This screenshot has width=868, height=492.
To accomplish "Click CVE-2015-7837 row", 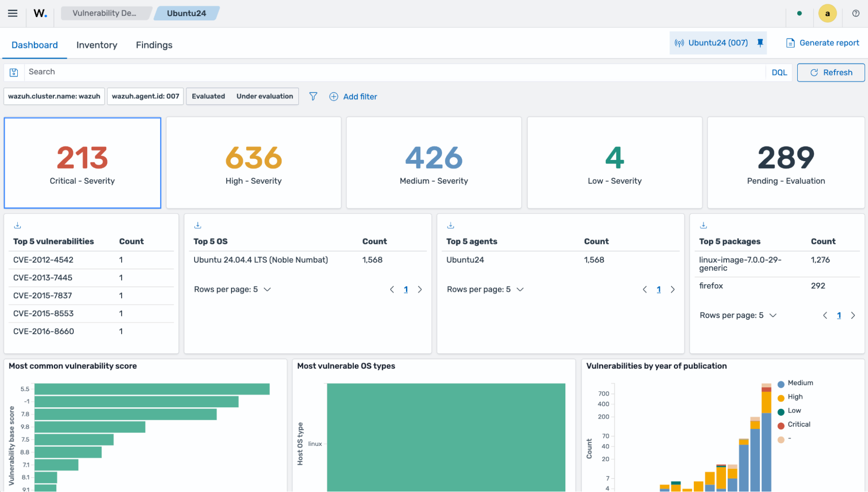I will click(x=91, y=296).
